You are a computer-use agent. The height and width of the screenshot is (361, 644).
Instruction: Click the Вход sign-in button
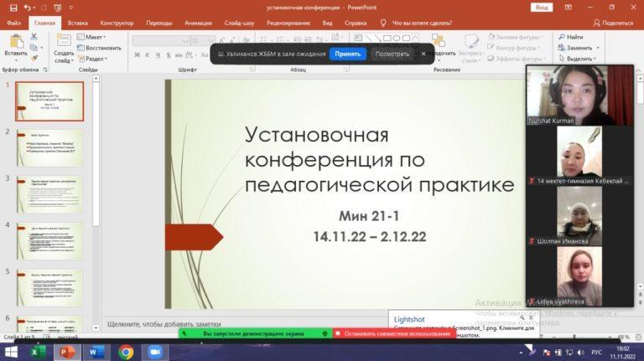click(542, 8)
